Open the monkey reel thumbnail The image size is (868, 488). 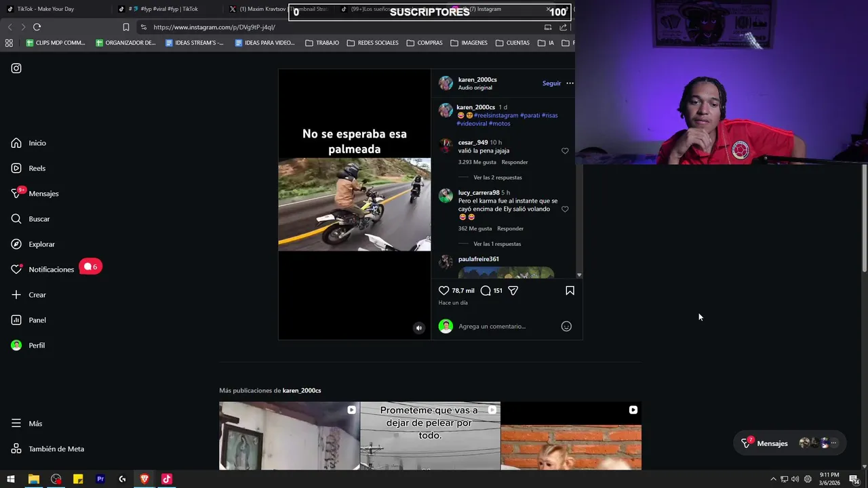point(571,436)
